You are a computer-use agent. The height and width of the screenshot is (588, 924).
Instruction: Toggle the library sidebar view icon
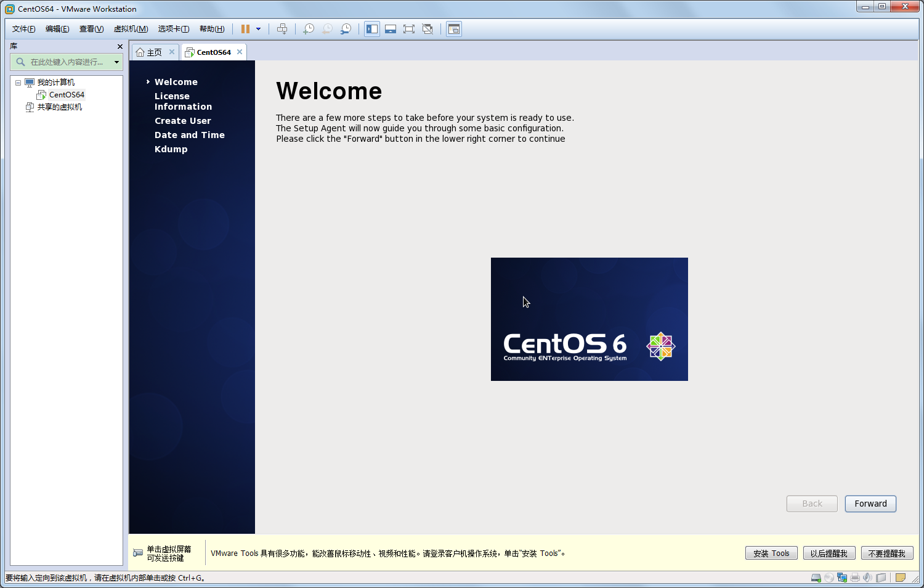372,29
